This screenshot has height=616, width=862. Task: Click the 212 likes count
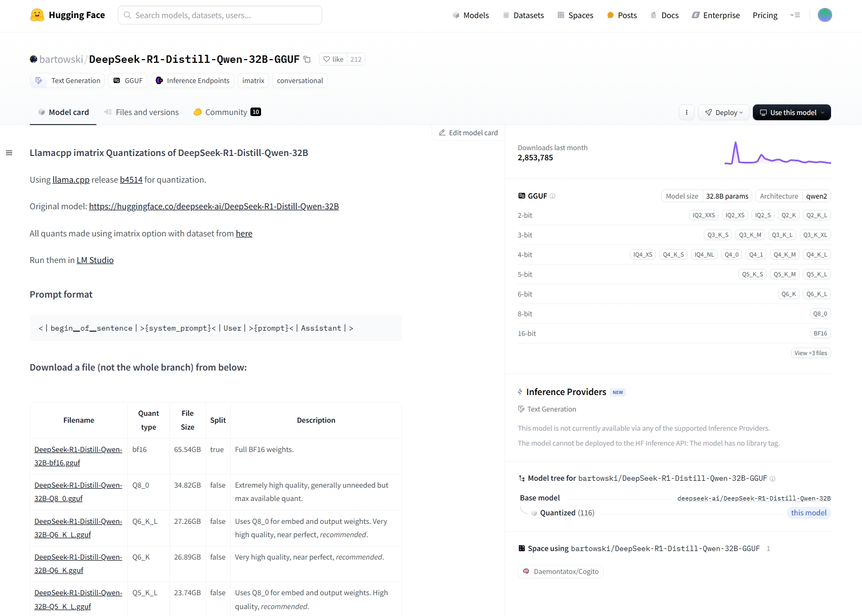tap(356, 59)
